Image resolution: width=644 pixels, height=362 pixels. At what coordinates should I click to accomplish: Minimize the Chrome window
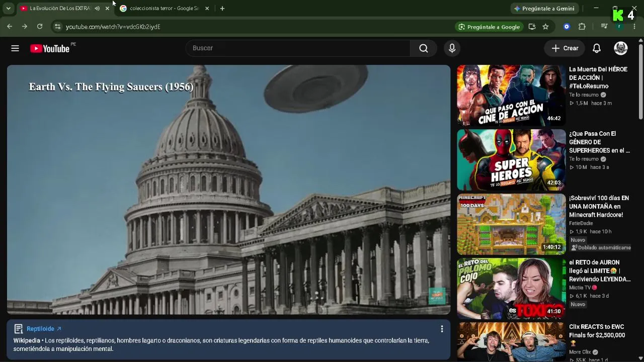point(596,8)
